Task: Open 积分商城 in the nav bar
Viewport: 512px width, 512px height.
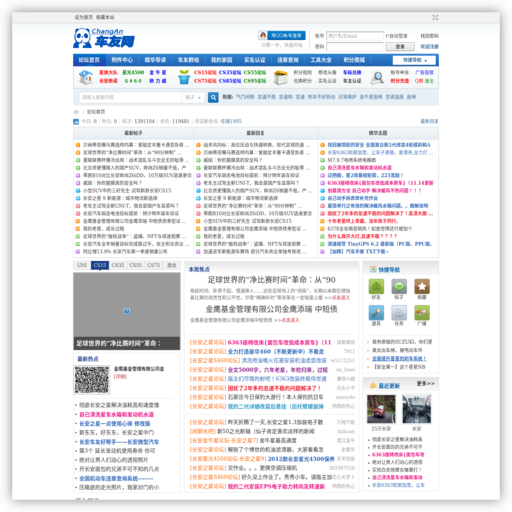Action: point(354,60)
